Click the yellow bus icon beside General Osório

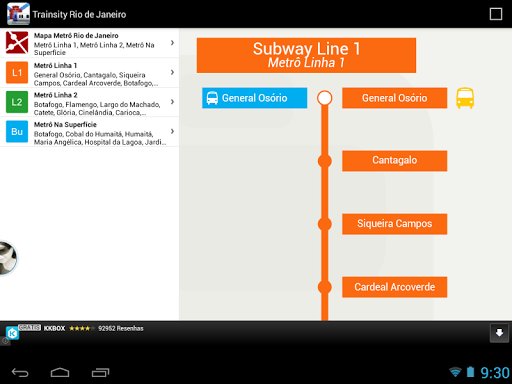tap(465, 98)
